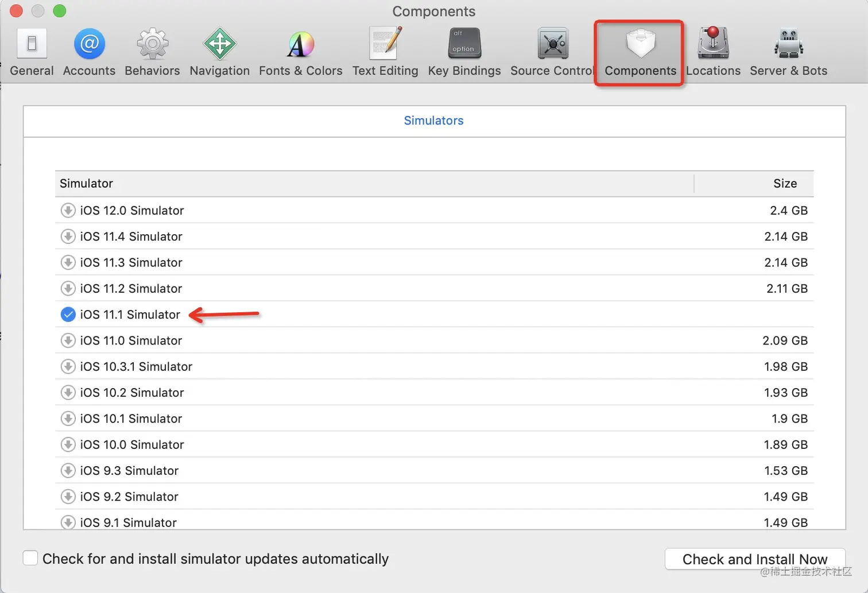Click the 2.11 GB size value

(787, 289)
